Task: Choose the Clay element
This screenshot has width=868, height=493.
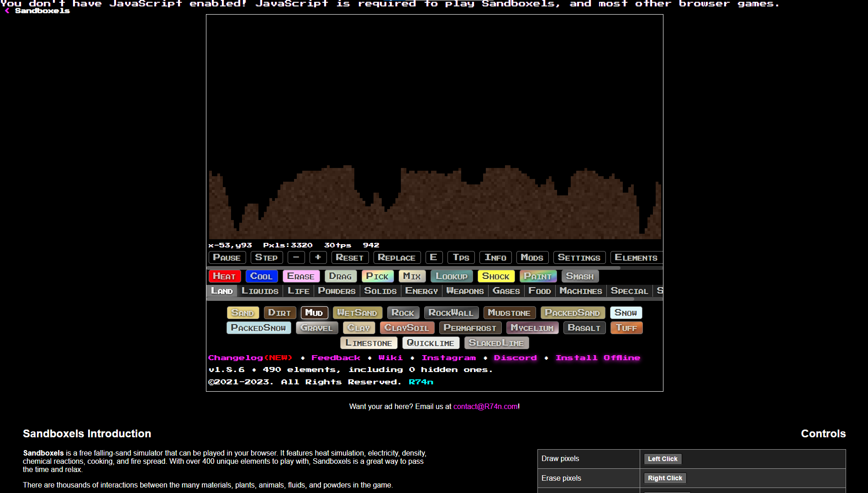Action: tap(359, 328)
